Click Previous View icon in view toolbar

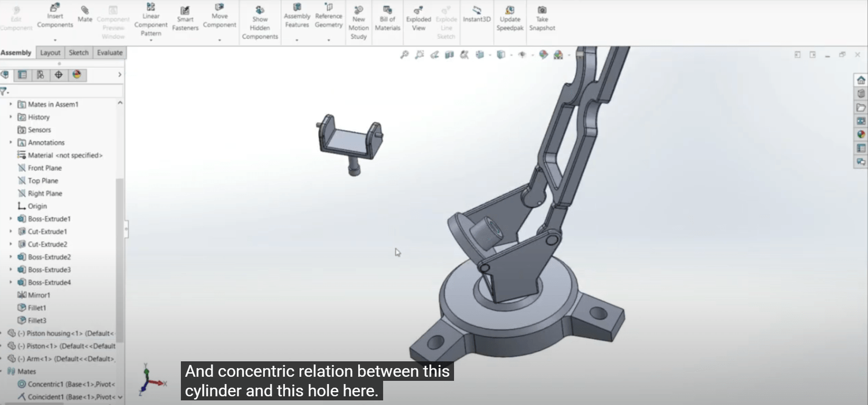coord(435,54)
